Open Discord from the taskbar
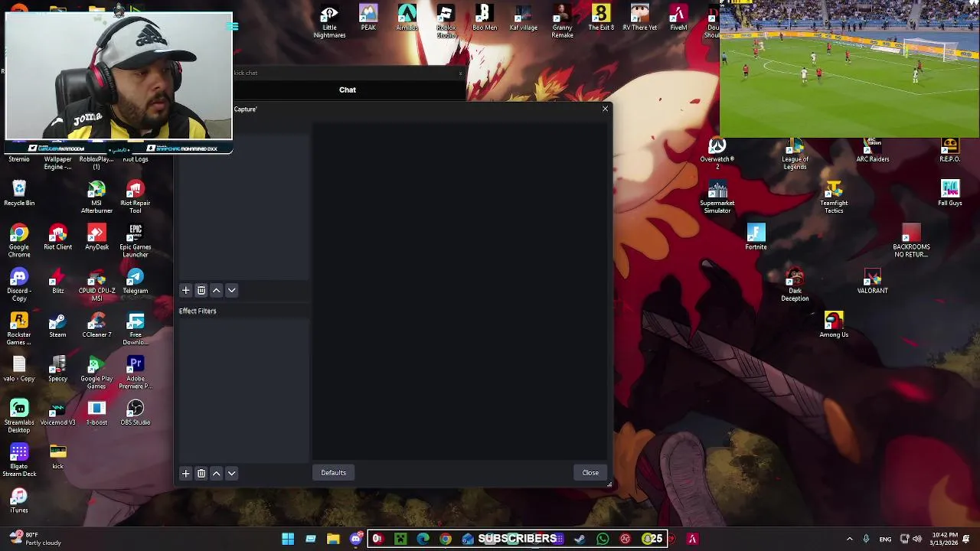This screenshot has height=551, width=980. pyautogui.click(x=356, y=539)
